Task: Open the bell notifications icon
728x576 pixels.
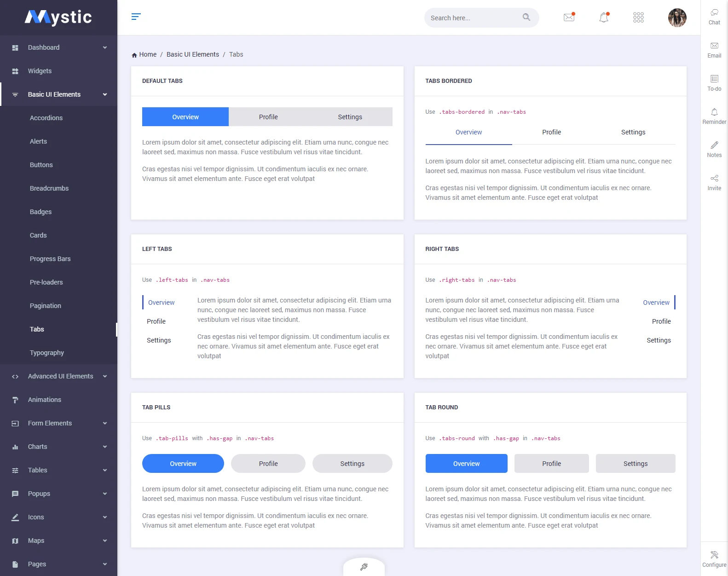Action: tap(604, 17)
